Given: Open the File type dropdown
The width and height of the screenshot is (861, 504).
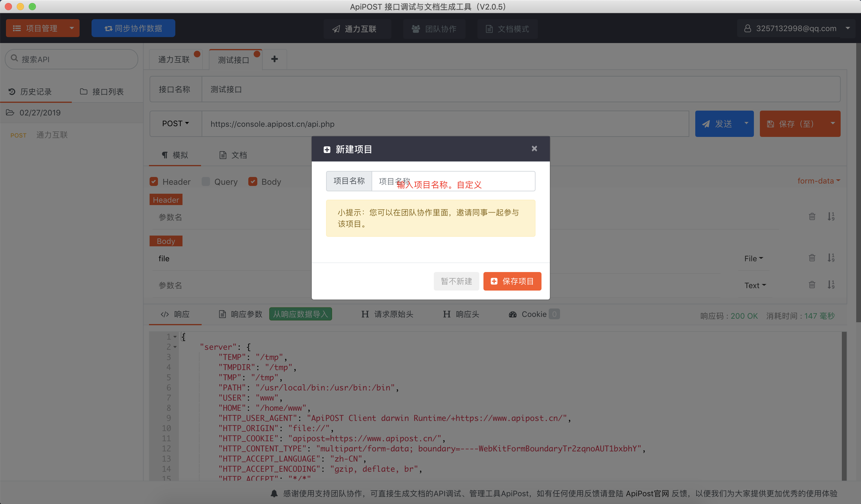Looking at the screenshot, I should click(753, 259).
